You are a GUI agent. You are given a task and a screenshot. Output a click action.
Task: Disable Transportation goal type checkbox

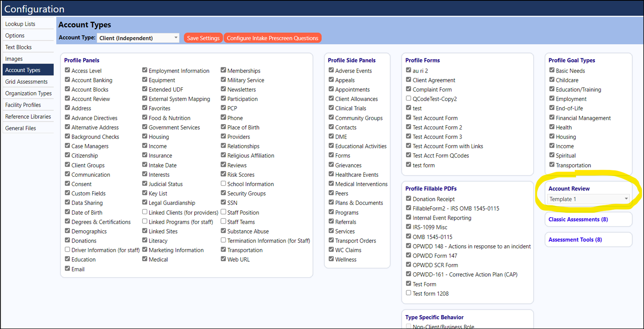(552, 164)
